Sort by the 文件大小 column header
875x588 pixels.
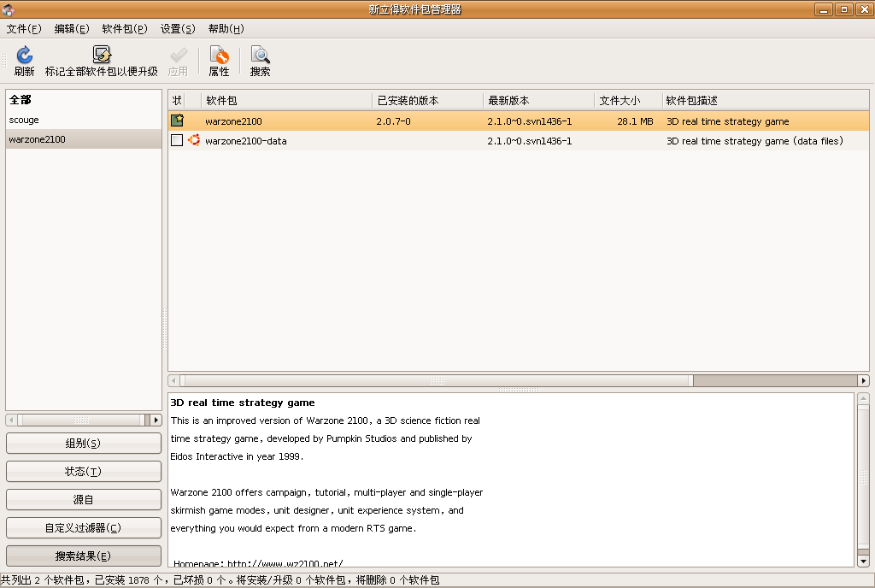coord(628,100)
